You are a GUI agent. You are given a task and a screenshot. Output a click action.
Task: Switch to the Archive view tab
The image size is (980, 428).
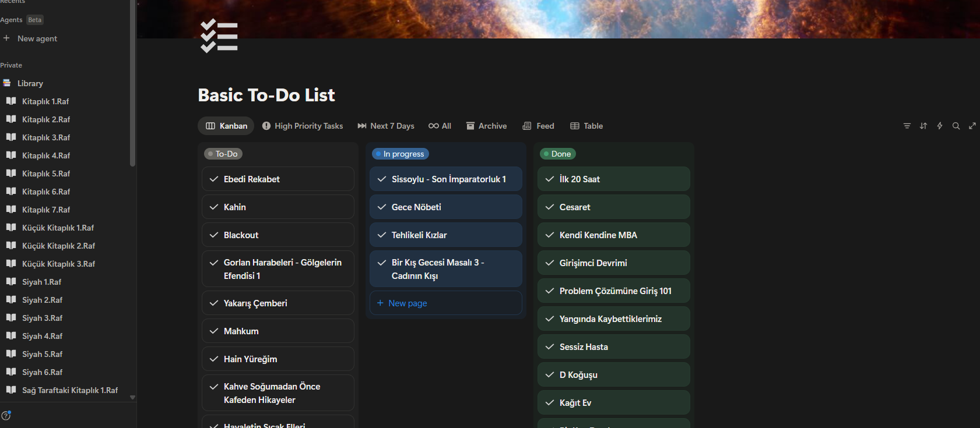point(486,126)
